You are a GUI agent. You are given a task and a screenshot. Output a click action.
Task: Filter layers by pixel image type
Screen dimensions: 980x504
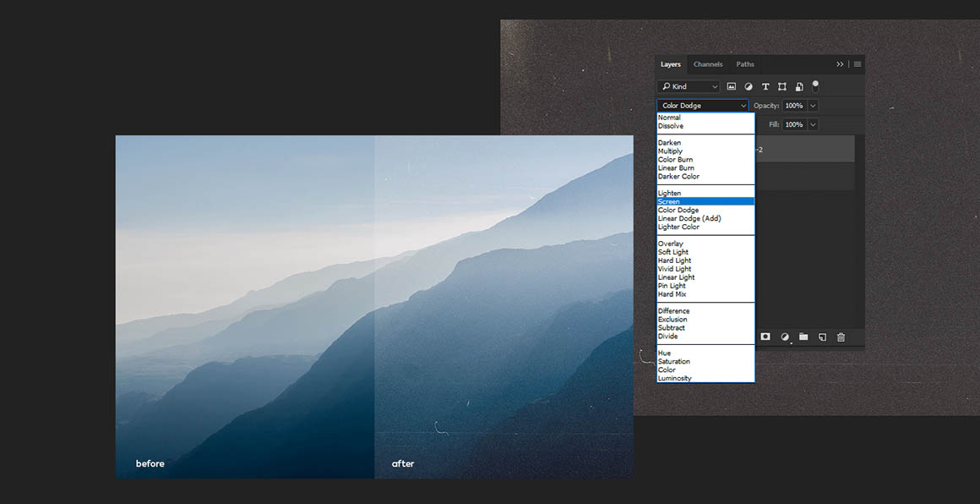pyautogui.click(x=732, y=86)
